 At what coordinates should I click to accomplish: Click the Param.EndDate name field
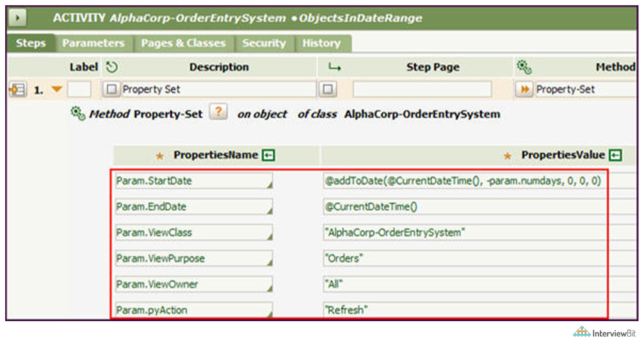(x=194, y=207)
